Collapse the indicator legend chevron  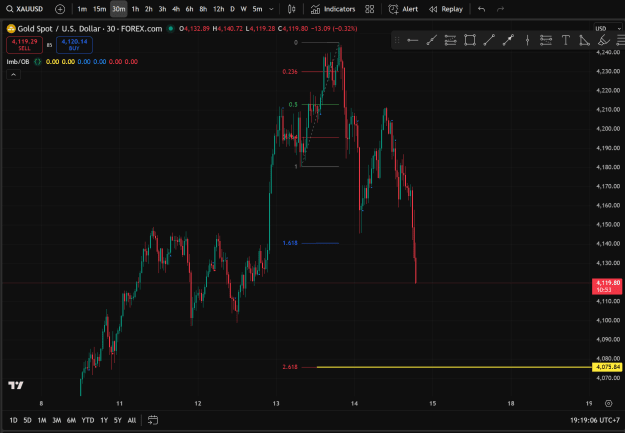coord(14,75)
